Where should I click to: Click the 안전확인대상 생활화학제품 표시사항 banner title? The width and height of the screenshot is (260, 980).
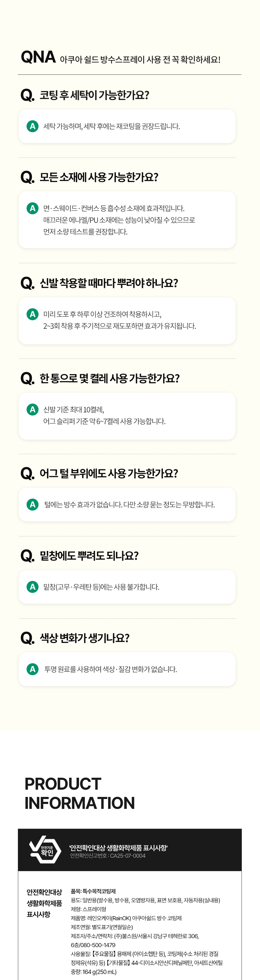pos(118,848)
